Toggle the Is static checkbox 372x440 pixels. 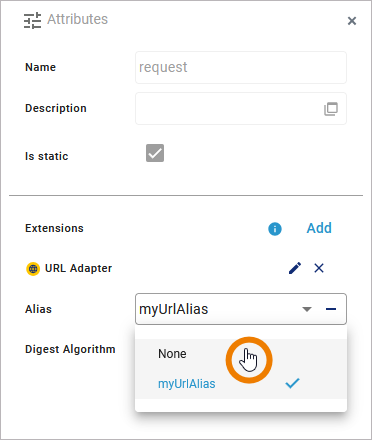click(155, 153)
